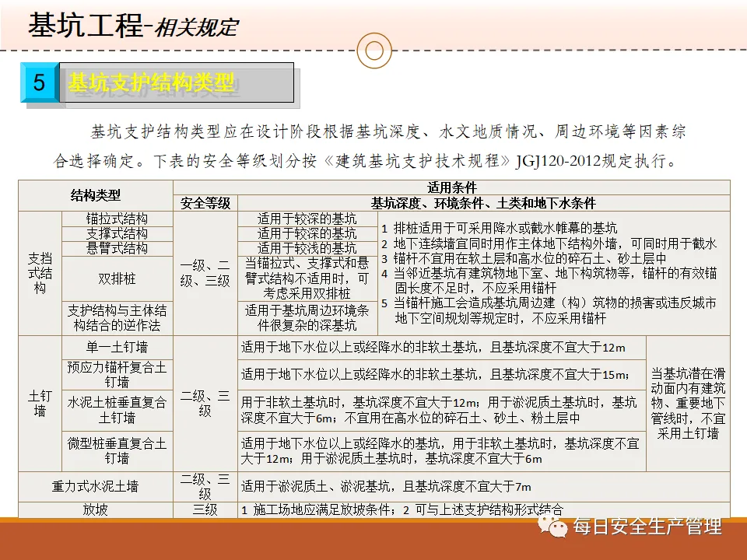
Task: Click the slide title 基坑工程
Action: pyautogui.click(x=86, y=26)
